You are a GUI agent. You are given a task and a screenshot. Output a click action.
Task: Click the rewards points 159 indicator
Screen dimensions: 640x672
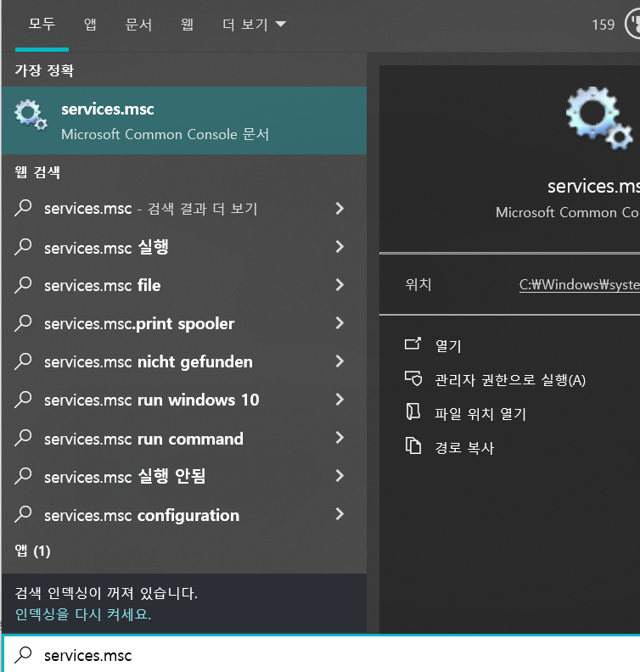603,25
